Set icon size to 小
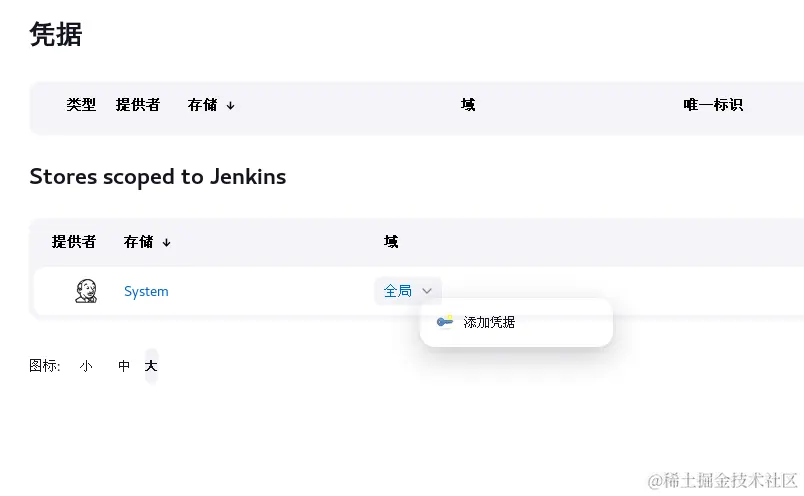This screenshot has width=804, height=496. [x=86, y=366]
